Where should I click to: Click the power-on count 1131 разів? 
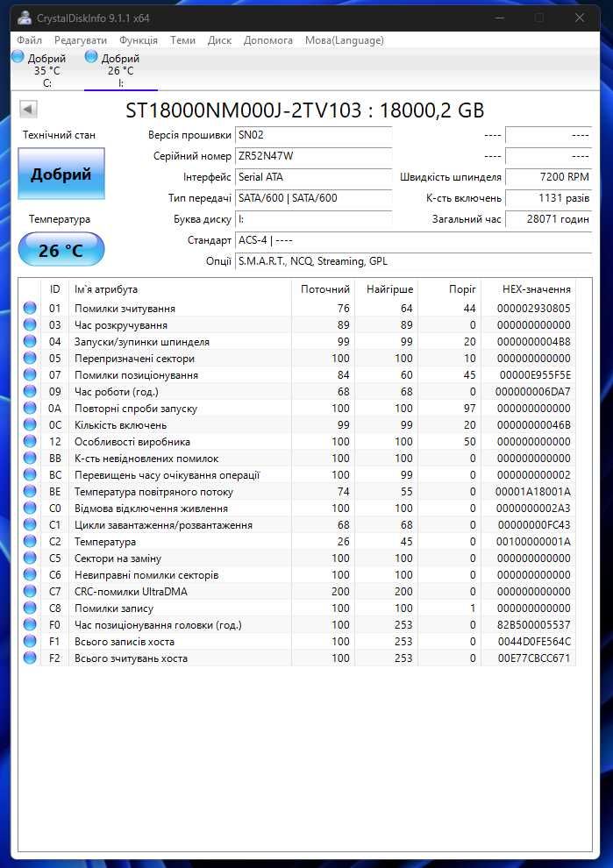click(548, 198)
